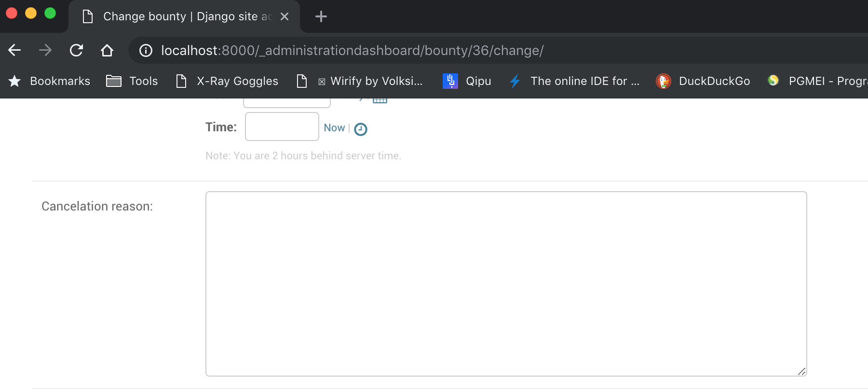View site information icon in address bar
Viewport: 868px width, 392px height.
point(146,50)
